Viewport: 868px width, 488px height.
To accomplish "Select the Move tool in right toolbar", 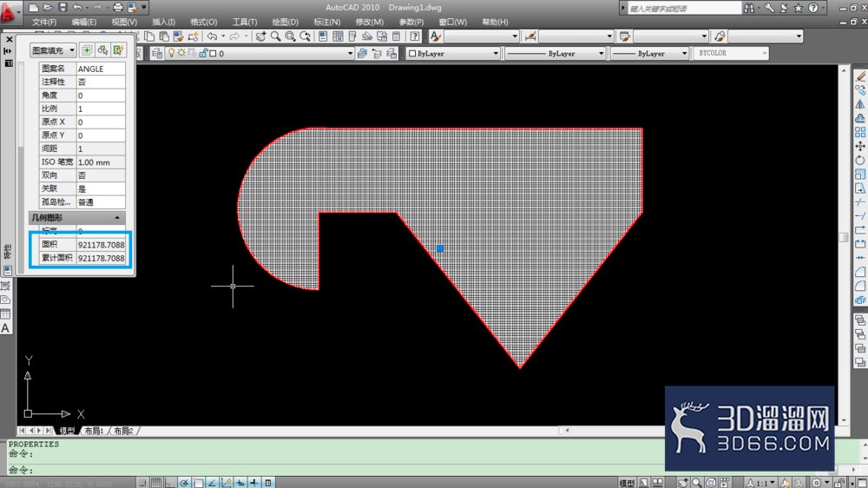I will [x=859, y=146].
